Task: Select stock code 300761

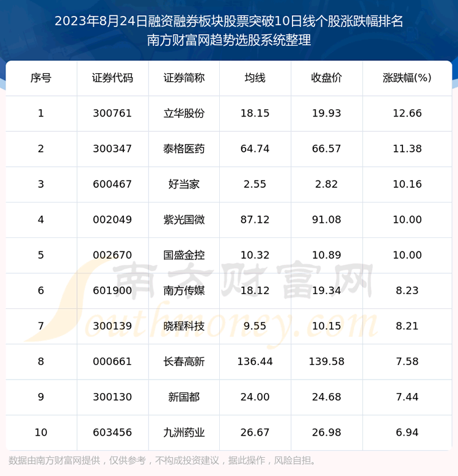Action: coord(112,114)
